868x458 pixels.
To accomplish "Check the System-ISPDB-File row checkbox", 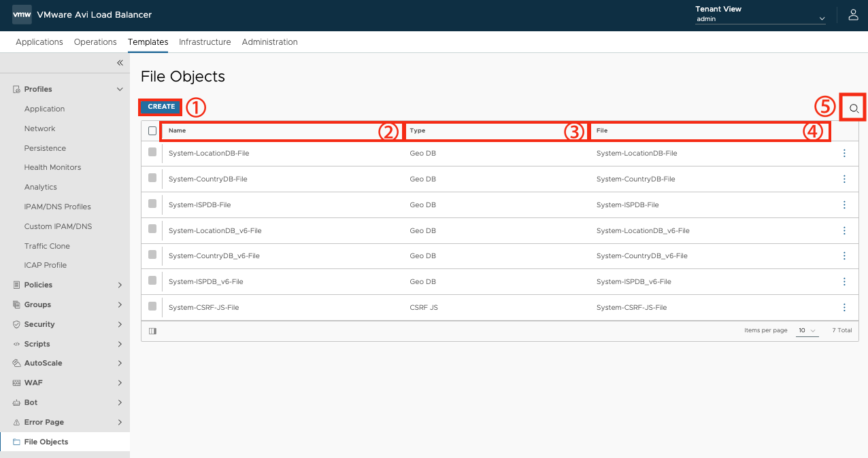I will [152, 204].
